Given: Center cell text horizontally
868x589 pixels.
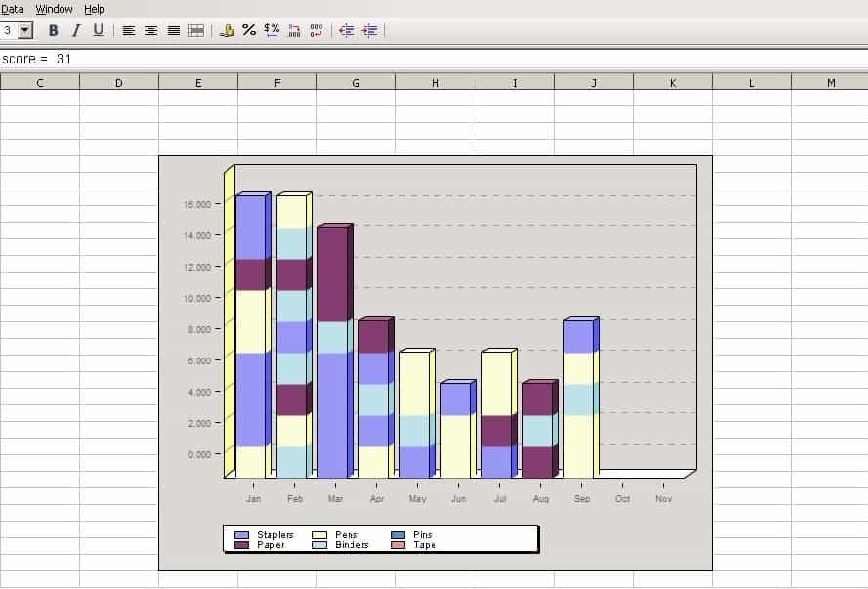Looking at the screenshot, I should (151, 30).
